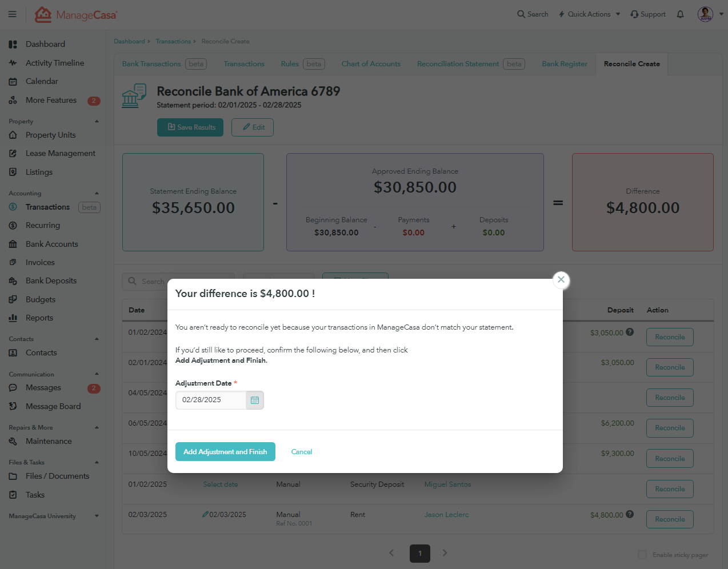Click the ManageCasa house logo

click(43, 14)
